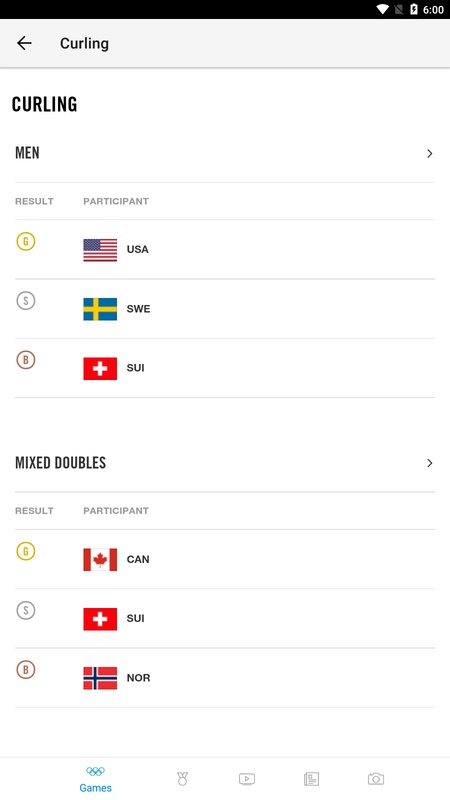Open the MEN event heading

pos(28,153)
